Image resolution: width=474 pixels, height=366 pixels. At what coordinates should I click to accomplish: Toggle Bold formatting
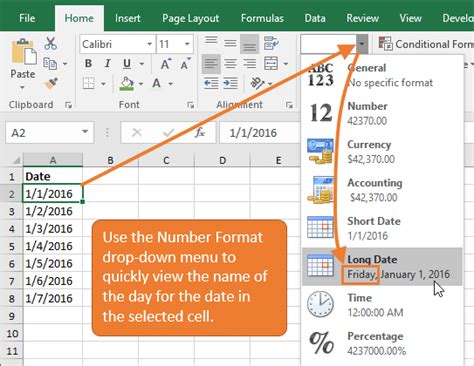88,63
